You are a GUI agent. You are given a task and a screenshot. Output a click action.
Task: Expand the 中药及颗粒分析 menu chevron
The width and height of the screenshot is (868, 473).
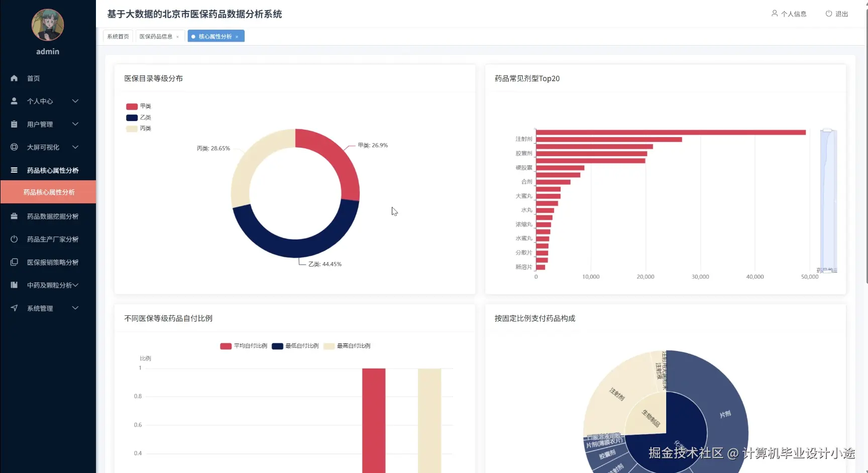coord(75,285)
